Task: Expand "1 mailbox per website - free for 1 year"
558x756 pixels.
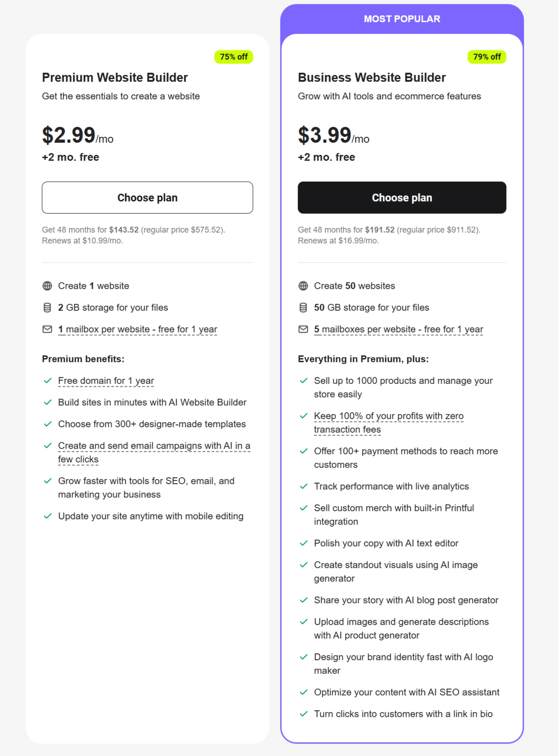Action: pyautogui.click(x=137, y=329)
